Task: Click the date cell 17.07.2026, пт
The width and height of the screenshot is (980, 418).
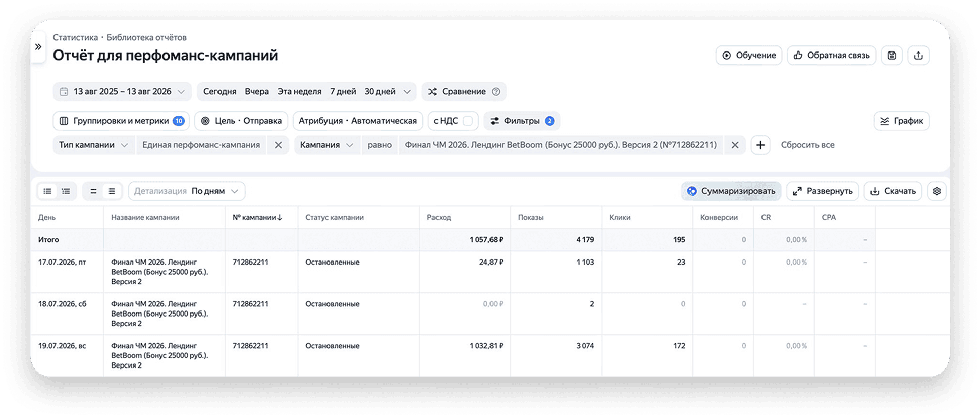Action: point(62,263)
